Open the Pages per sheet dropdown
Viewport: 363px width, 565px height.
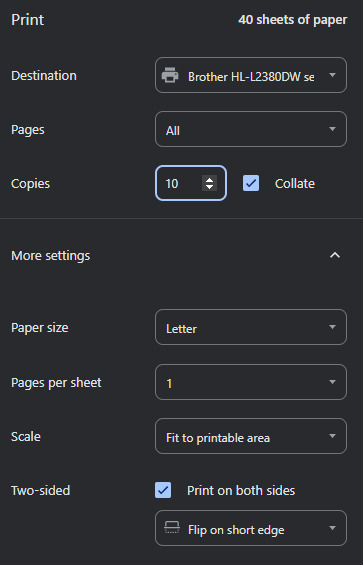point(251,382)
